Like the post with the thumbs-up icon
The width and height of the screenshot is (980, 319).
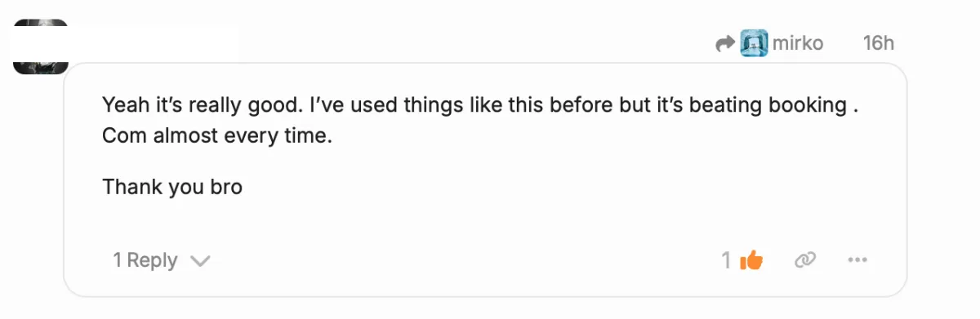coord(751,260)
